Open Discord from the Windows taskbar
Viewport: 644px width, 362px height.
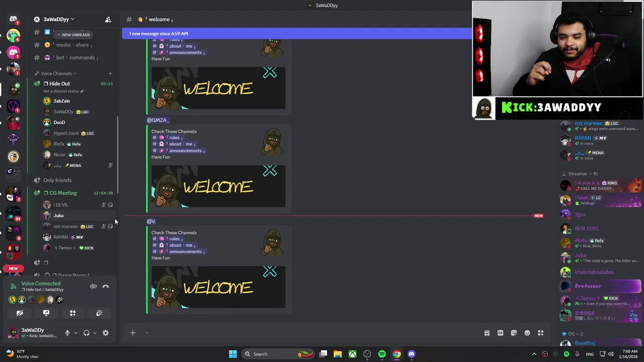[x=412, y=354]
